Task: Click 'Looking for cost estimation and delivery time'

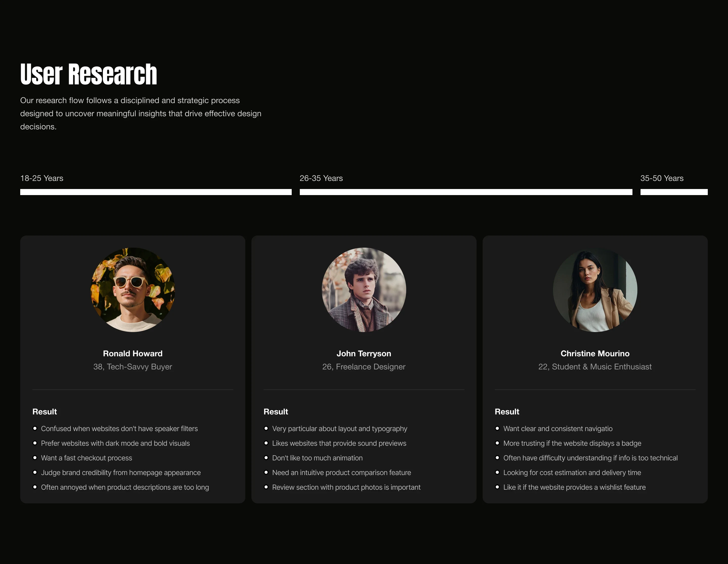Action: coord(572,473)
